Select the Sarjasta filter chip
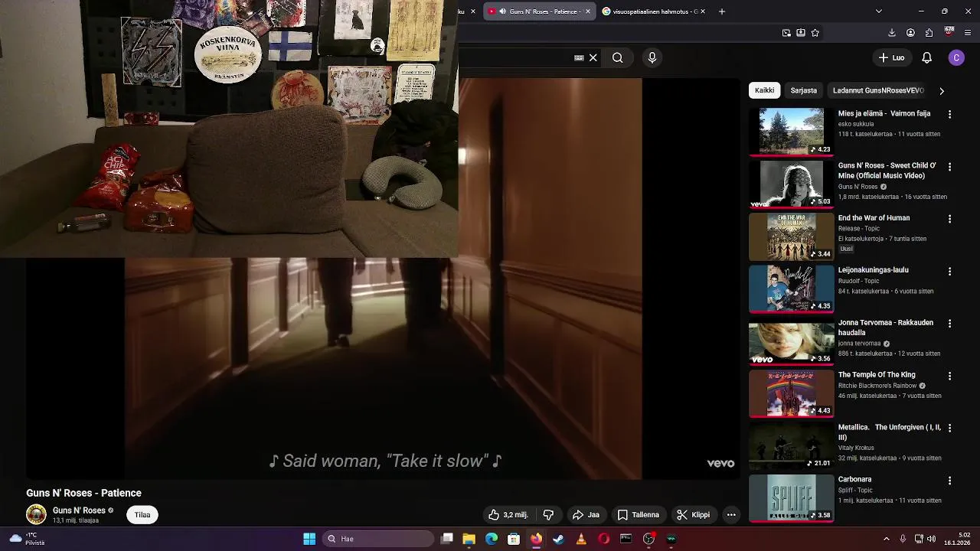The image size is (980, 551). point(804,90)
